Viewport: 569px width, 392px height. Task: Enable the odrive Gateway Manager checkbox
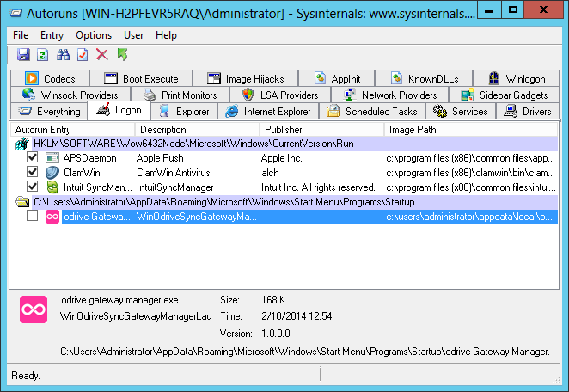[x=33, y=216]
